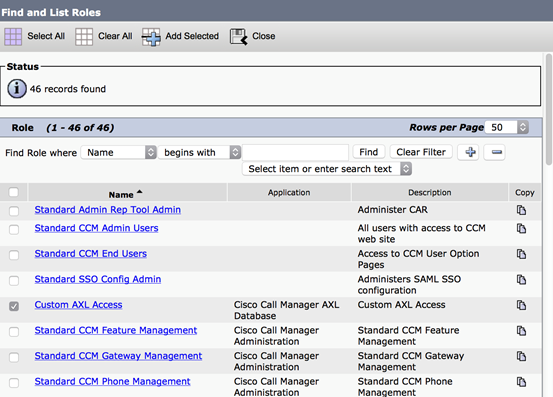Copy the Standard CCM Feature Management role
The height and width of the screenshot is (397, 553).
tap(521, 331)
